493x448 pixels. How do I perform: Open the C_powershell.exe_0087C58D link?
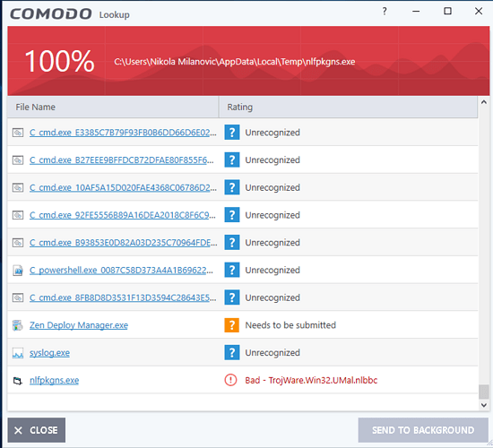click(121, 270)
